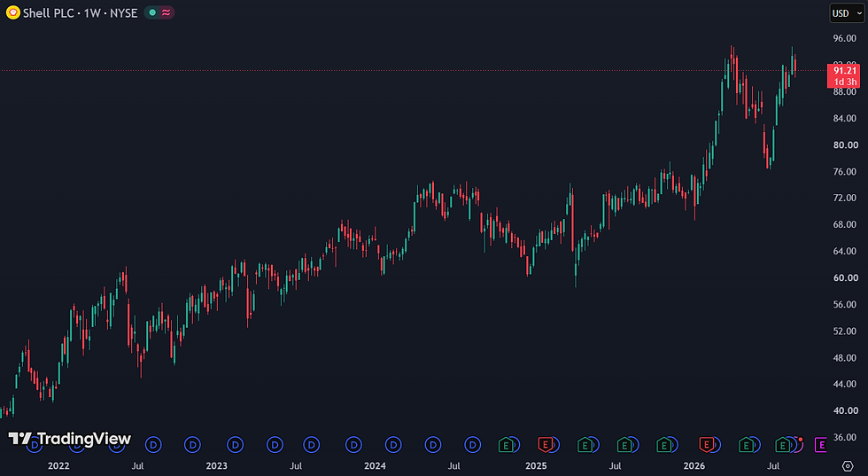Click dividend marker just after Jul 2022
This screenshot has width=868, height=476.
click(x=153, y=444)
